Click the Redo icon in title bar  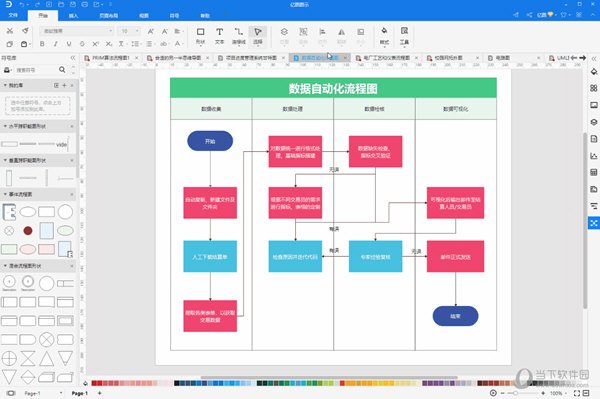coord(37,5)
